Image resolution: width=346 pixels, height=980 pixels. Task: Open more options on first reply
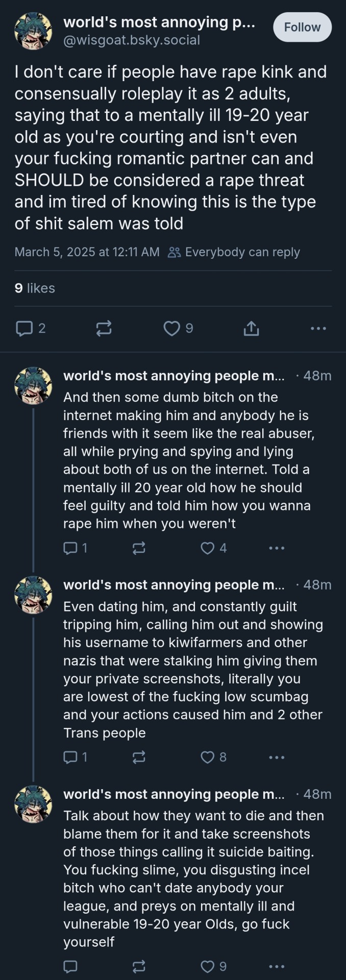pyautogui.click(x=277, y=548)
